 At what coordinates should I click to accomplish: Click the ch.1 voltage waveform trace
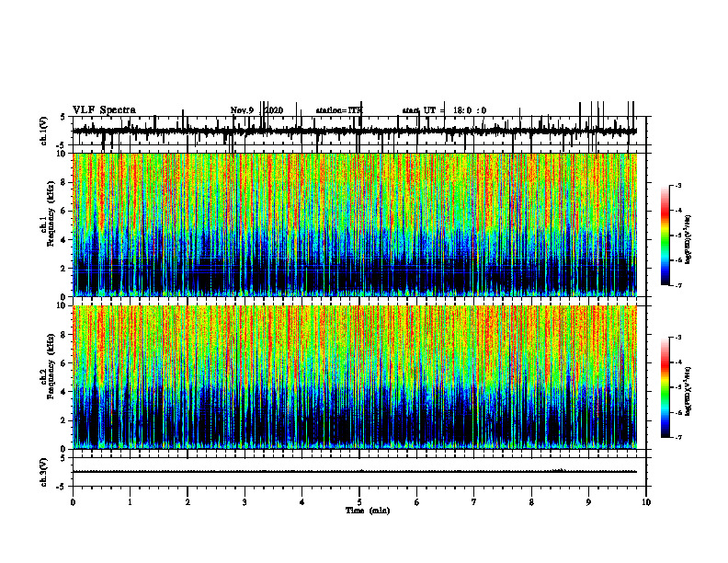point(355,132)
